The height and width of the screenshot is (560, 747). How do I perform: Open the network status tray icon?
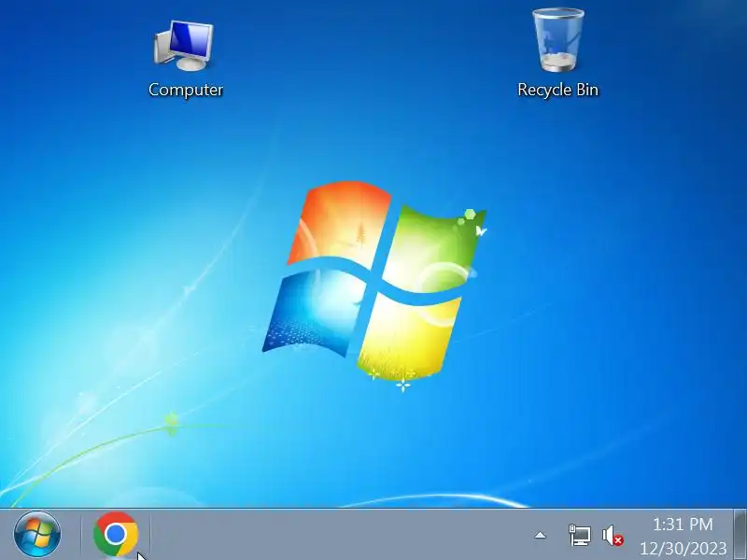(580, 535)
